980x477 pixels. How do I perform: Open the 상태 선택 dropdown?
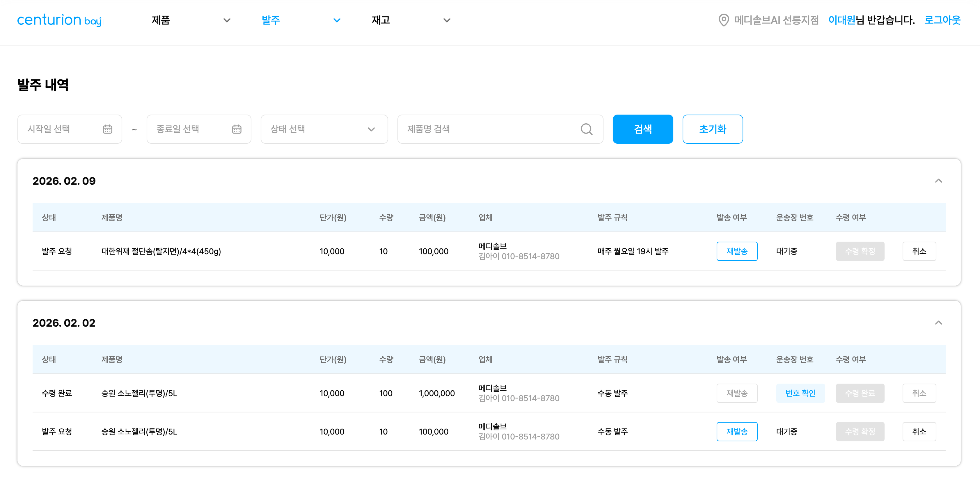324,129
